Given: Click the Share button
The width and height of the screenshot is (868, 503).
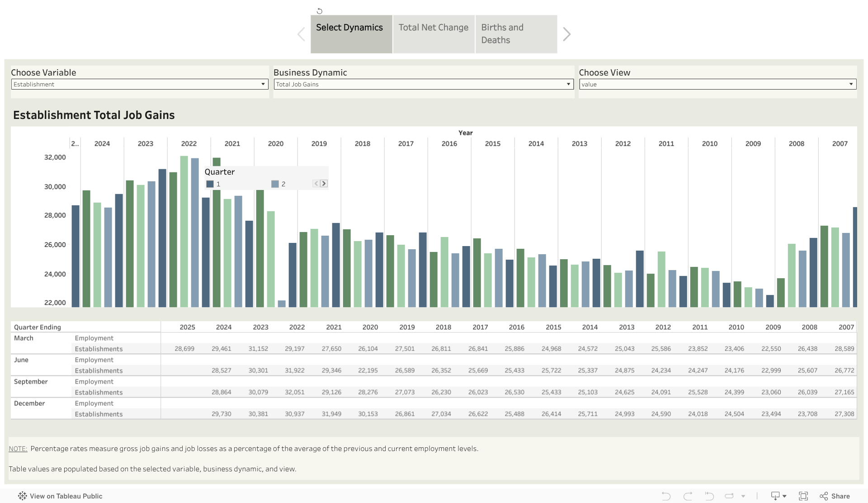Looking at the screenshot, I should (835, 496).
